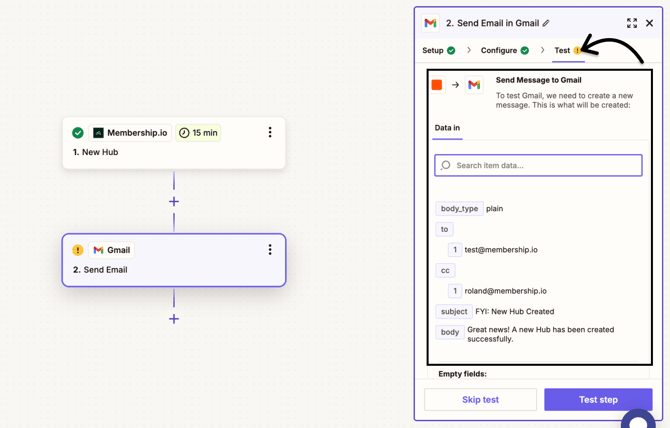Focus the Search item data field
The image size is (670, 428).
pyautogui.click(x=538, y=165)
